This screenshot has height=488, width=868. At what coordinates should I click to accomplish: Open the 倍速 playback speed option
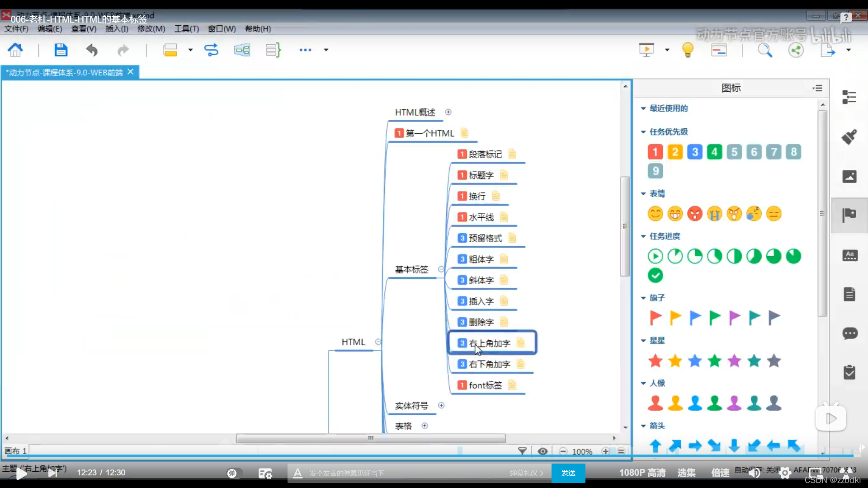pyautogui.click(x=720, y=473)
